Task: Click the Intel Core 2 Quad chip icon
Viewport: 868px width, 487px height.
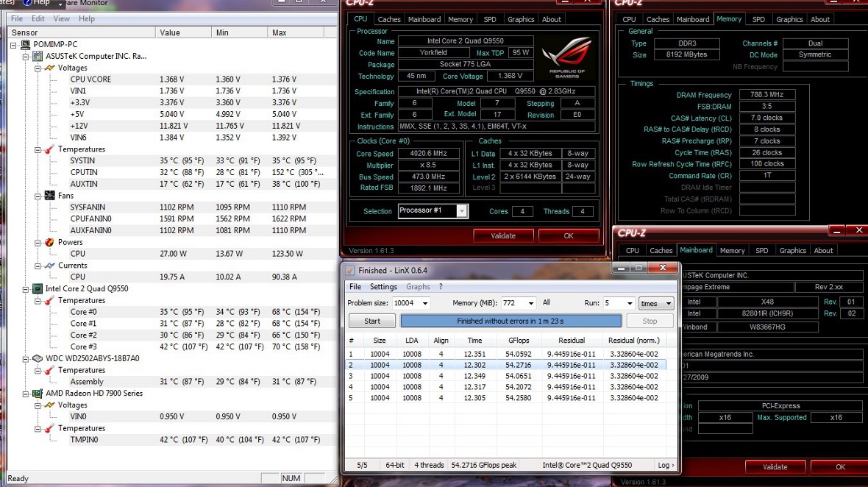Action: (38, 289)
